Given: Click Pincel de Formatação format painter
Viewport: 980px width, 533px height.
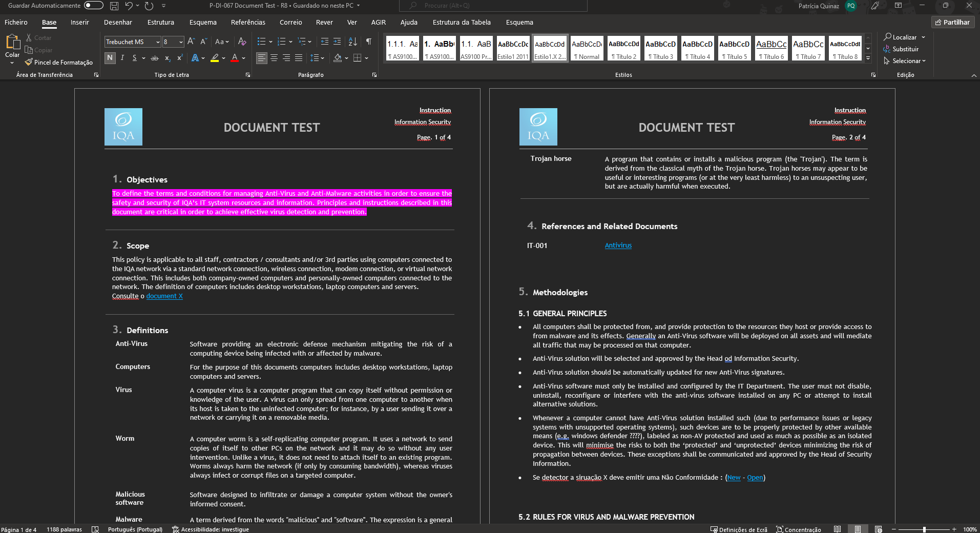Looking at the screenshot, I should (x=59, y=63).
